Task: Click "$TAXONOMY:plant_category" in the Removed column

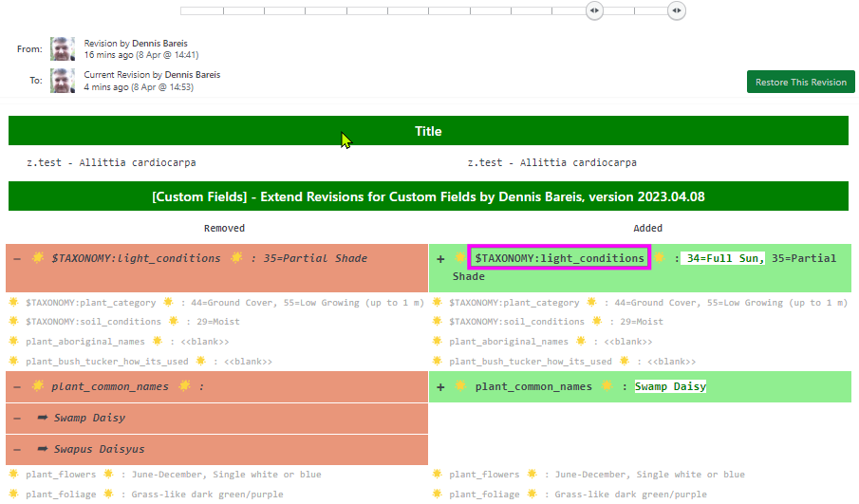Action: click(x=90, y=303)
